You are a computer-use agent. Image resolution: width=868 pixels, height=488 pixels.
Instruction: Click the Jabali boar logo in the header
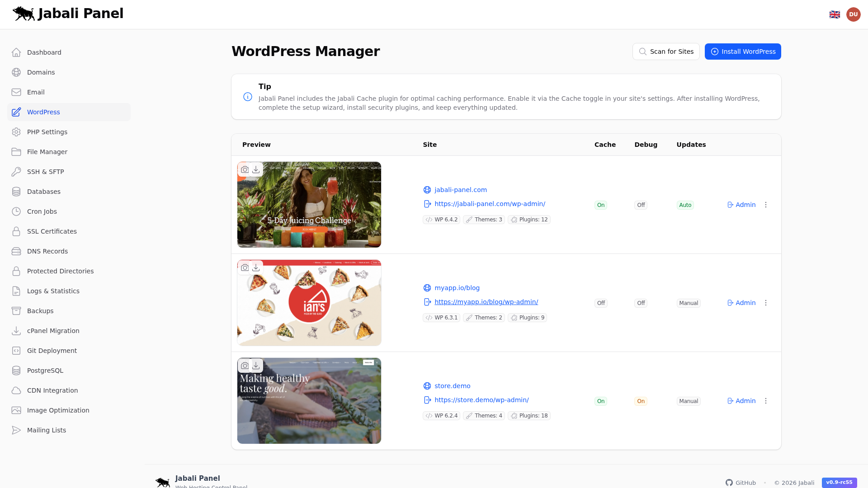[24, 14]
